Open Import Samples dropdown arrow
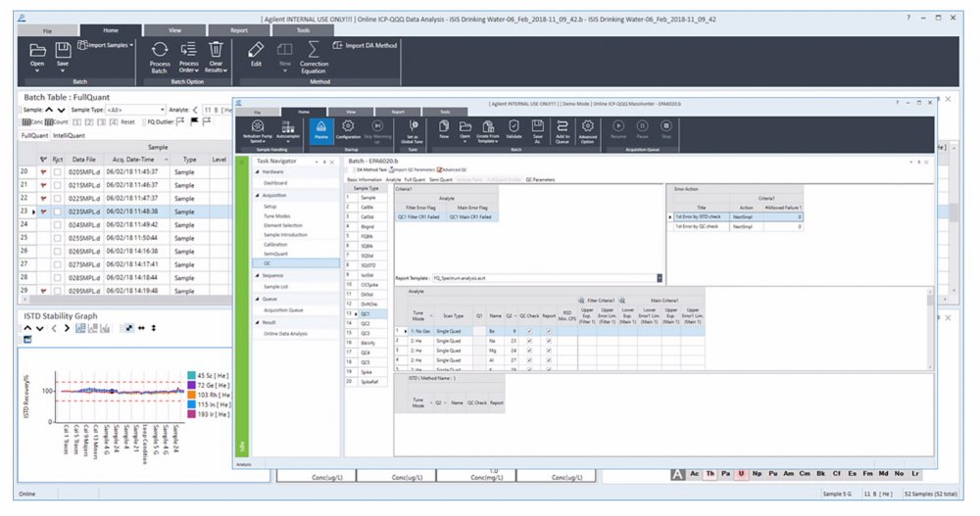Image resolution: width=980 pixels, height=516 pixels. 131,45
